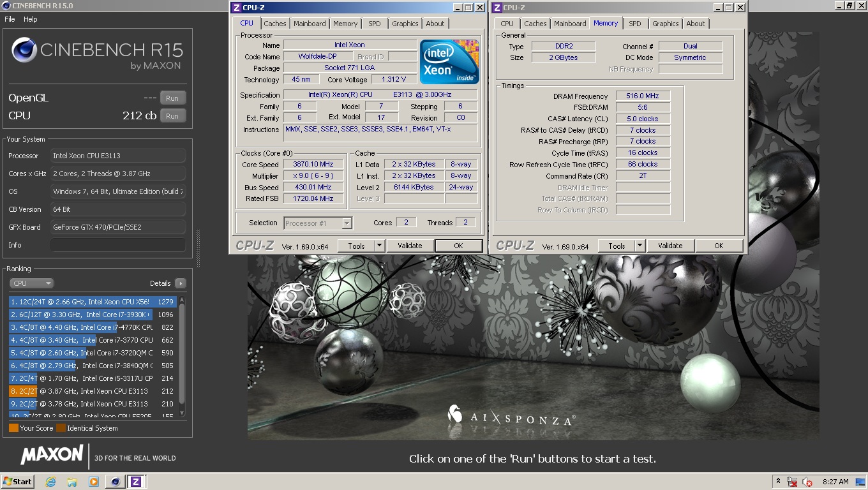
Task: Select highlighted ranking entry Xeon E3113 score 212
Action: click(93, 391)
